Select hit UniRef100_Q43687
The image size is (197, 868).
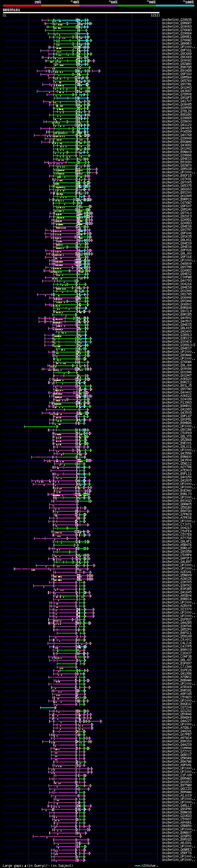177,91
